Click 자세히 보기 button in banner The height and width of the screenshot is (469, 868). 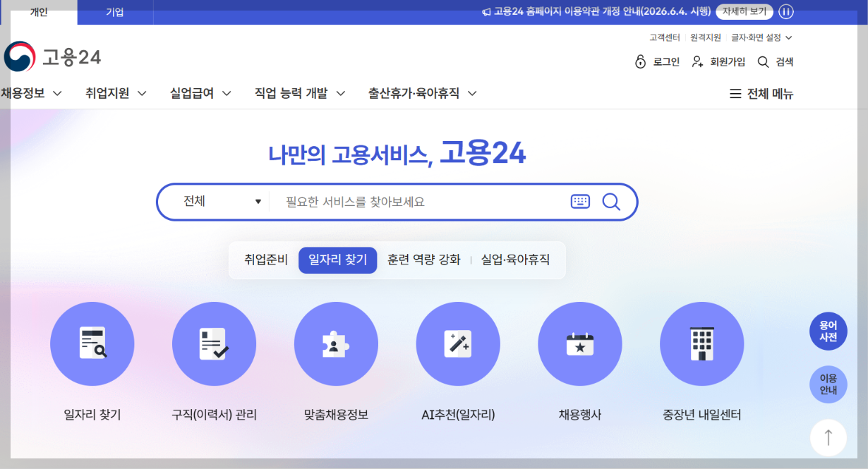(745, 12)
